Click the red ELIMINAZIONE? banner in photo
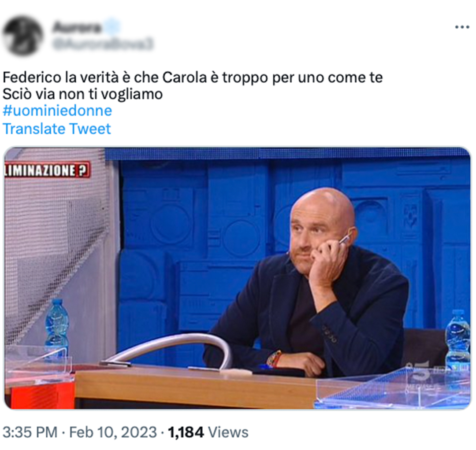Viewport: 476px width, 450px height. pos(47,170)
